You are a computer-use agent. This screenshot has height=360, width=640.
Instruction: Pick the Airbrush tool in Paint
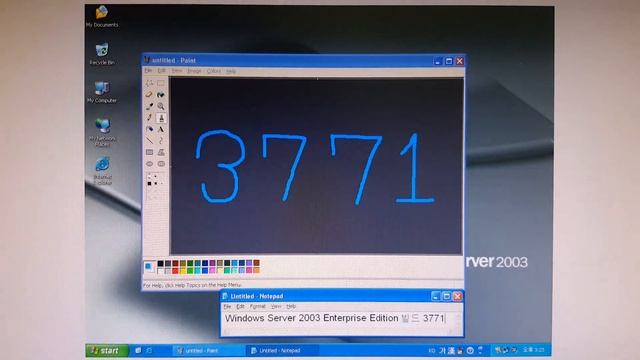[x=149, y=129]
